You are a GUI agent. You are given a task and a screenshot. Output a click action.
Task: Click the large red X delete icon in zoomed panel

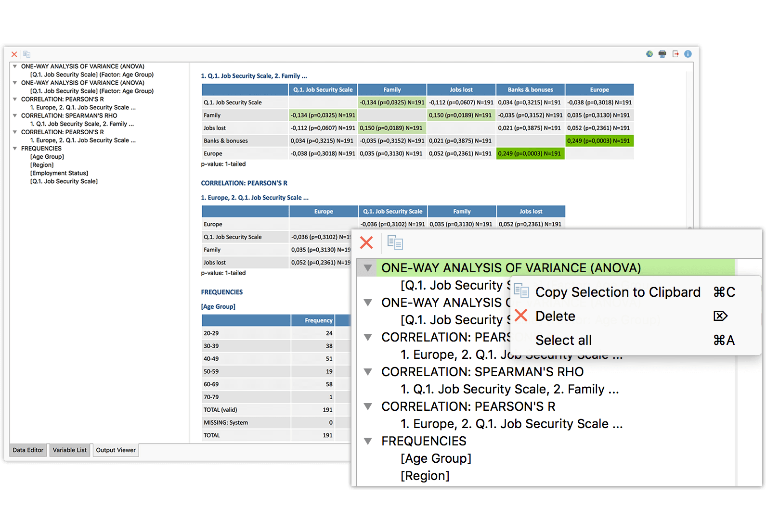tap(366, 242)
